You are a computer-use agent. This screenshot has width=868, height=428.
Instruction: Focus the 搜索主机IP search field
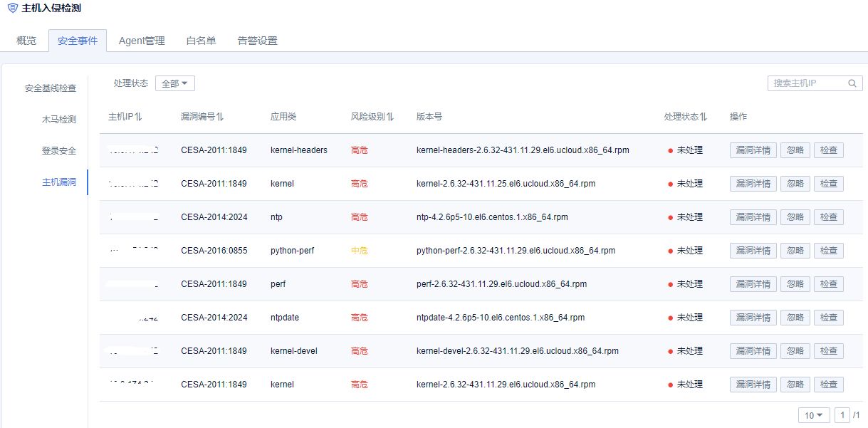807,83
